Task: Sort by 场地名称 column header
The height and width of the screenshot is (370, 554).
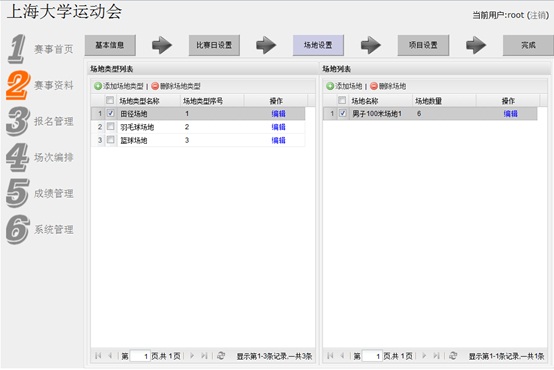Action: coord(365,101)
